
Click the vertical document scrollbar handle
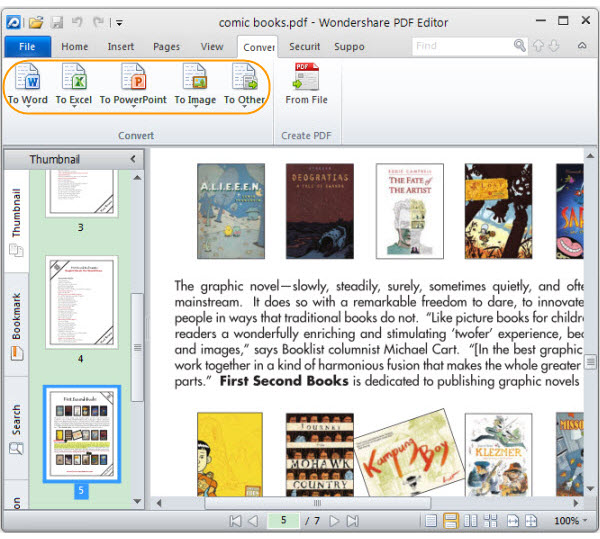[590, 362]
